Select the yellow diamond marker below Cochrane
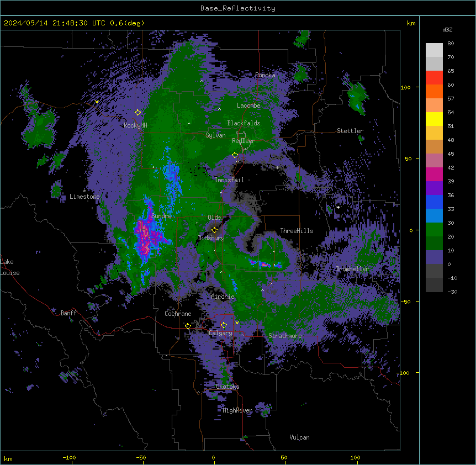The image size is (476, 465). point(188,326)
